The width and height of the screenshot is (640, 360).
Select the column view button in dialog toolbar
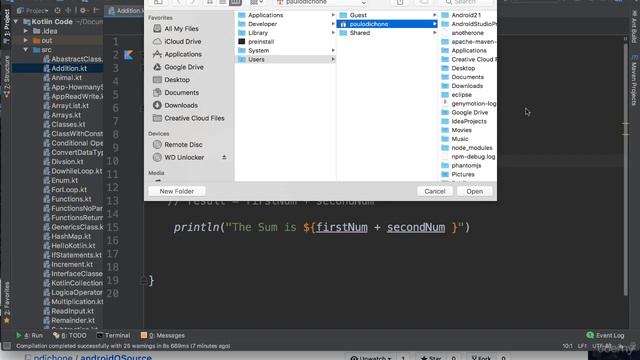(x=236, y=2)
